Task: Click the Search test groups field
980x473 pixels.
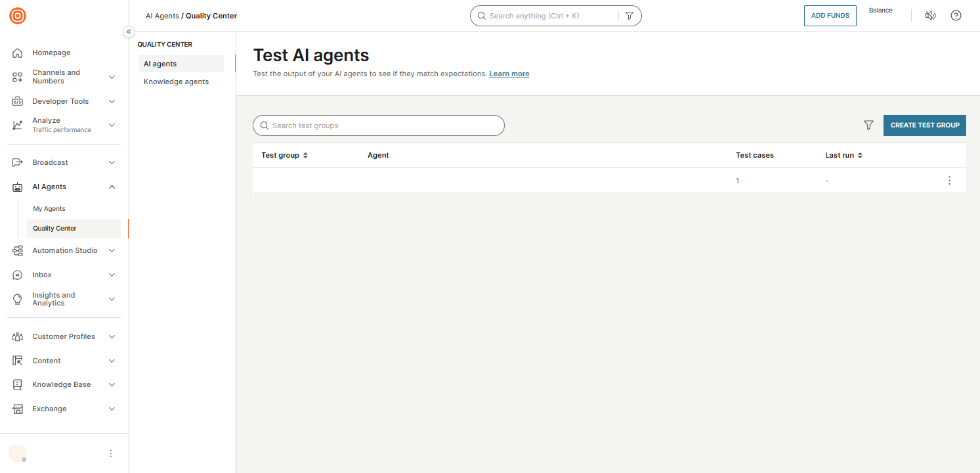Action: point(379,125)
